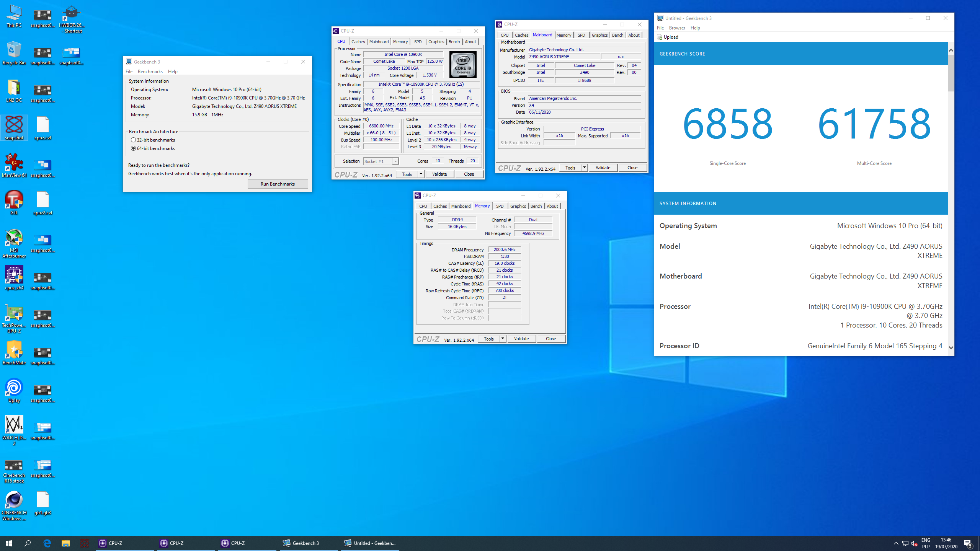Click the taskbar Search icon

pyautogui.click(x=28, y=543)
